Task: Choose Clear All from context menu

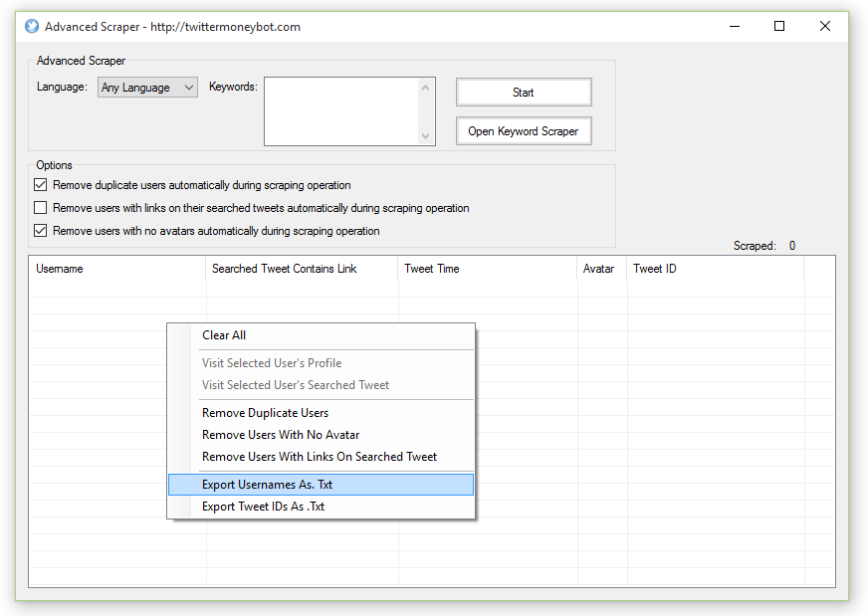Action: (x=322, y=335)
